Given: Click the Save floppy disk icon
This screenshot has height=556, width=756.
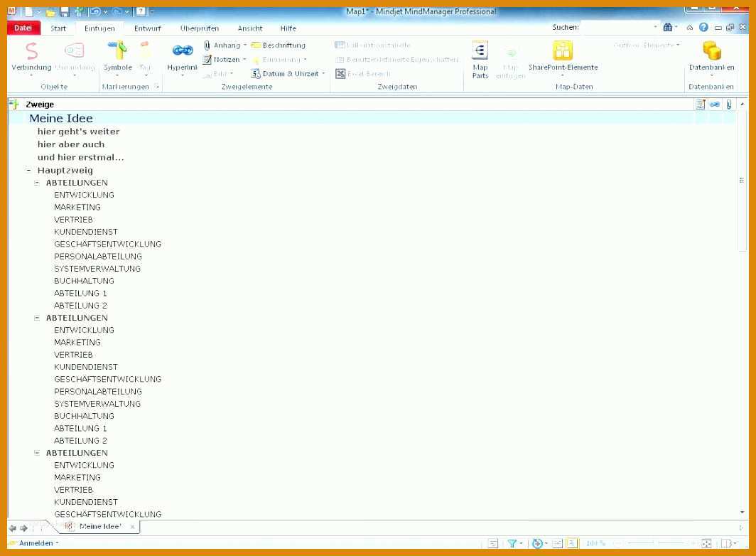Looking at the screenshot, I should pyautogui.click(x=65, y=11).
